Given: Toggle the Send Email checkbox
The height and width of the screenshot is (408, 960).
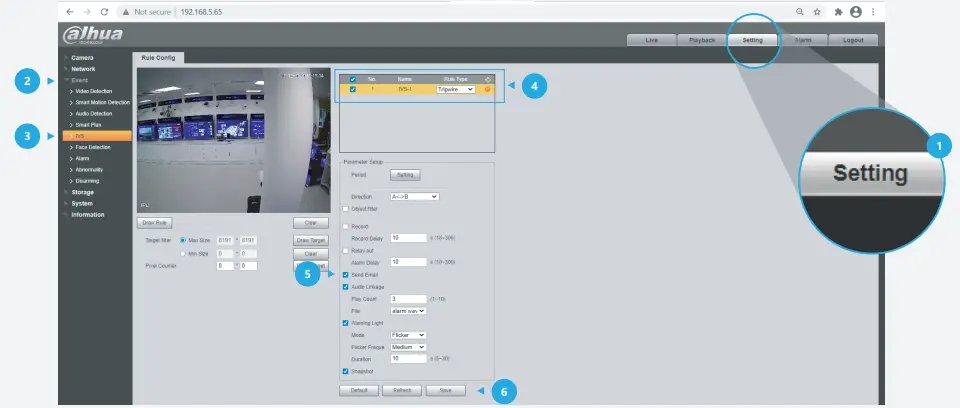Looking at the screenshot, I should [345, 275].
